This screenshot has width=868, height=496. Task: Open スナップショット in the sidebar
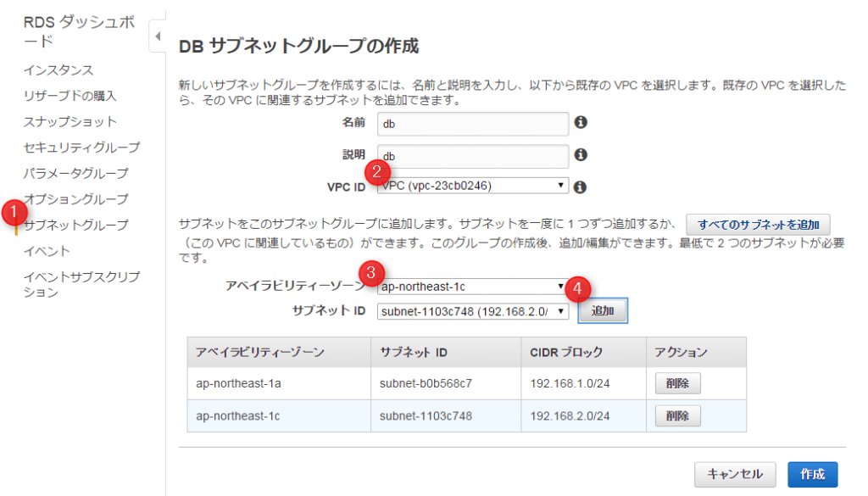tap(70, 122)
